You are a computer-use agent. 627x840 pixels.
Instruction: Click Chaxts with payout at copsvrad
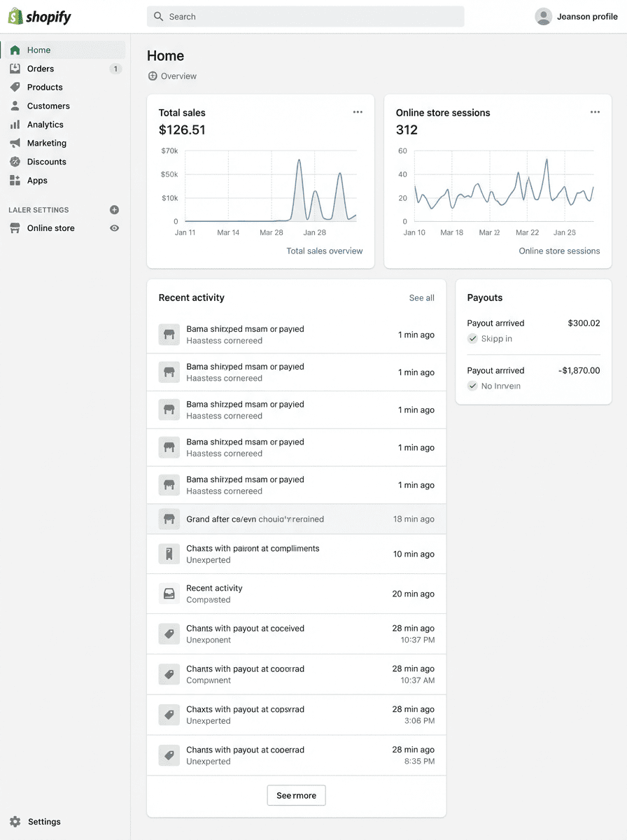pos(245,709)
